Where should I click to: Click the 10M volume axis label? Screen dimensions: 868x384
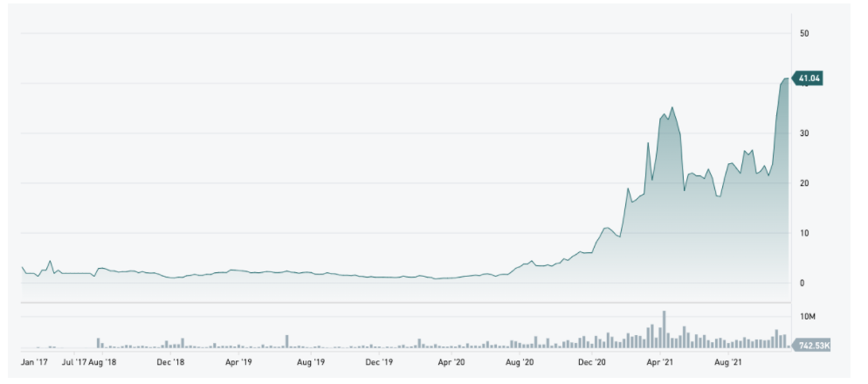click(x=808, y=317)
